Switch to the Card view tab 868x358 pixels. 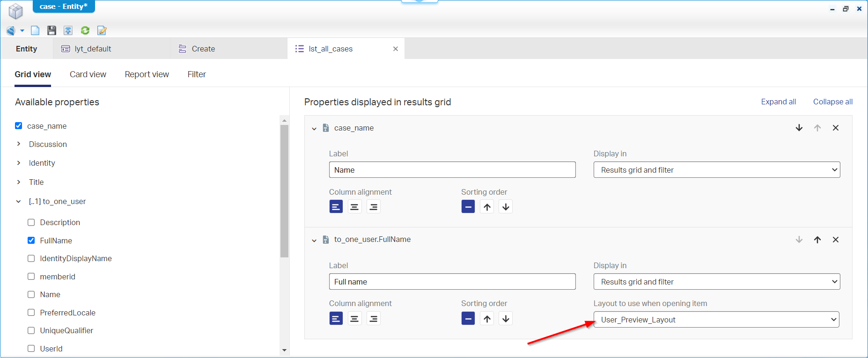point(88,74)
